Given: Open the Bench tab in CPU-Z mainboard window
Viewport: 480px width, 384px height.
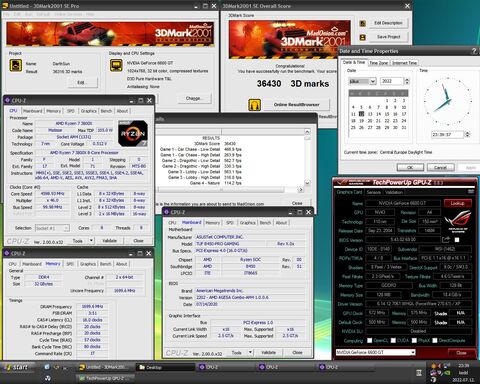Looking at the screenshot, I should pyautogui.click(x=265, y=222).
